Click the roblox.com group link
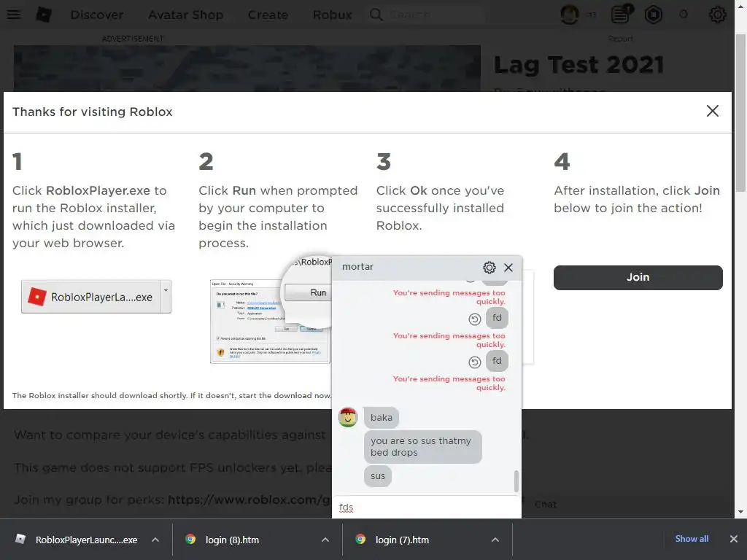 249,499
